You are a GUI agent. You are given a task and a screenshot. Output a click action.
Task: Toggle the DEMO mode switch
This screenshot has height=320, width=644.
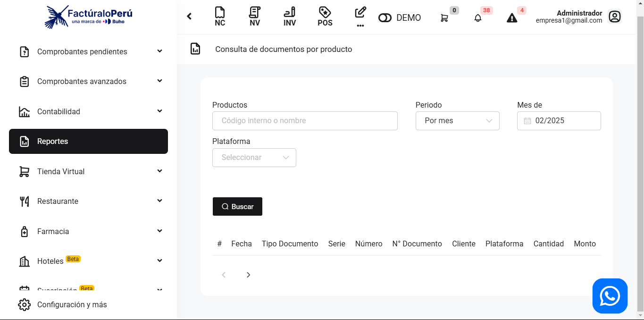385,18
